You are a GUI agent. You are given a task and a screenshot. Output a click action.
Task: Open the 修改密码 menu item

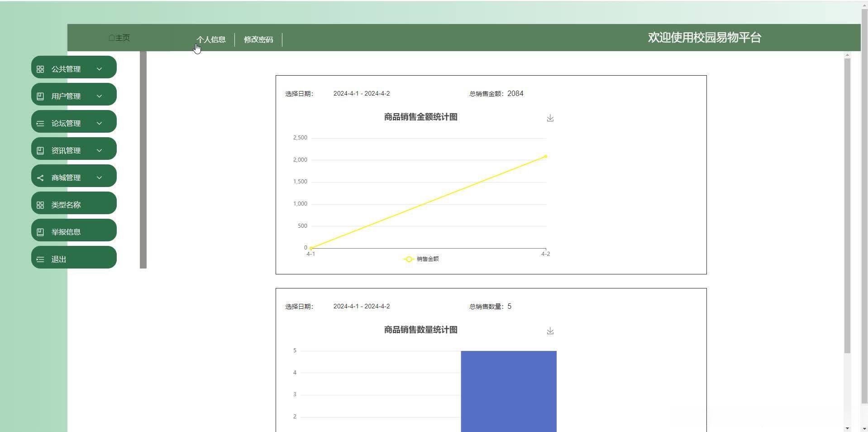[259, 39]
